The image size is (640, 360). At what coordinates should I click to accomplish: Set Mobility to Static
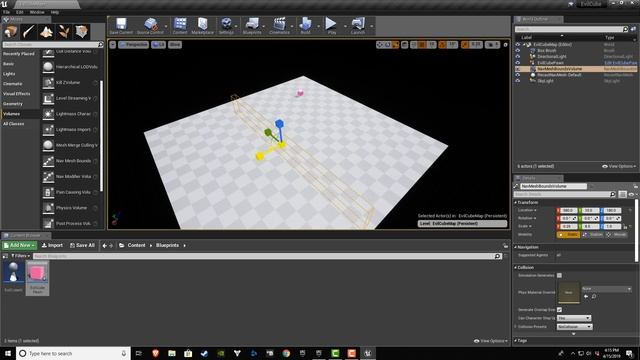pyautogui.click(x=568, y=235)
